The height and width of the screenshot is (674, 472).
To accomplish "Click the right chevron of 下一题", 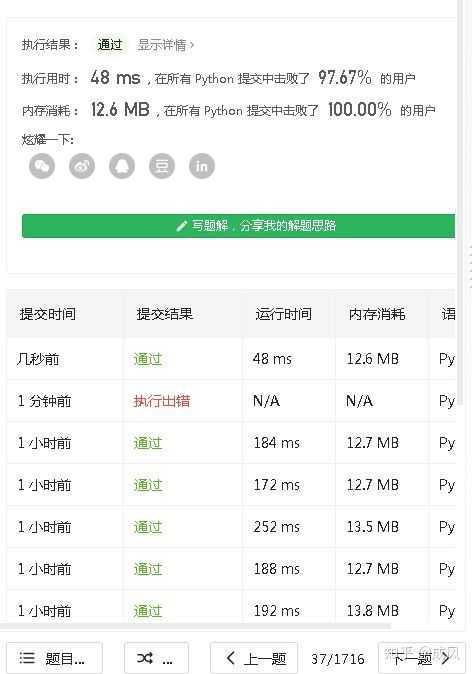I will 445,657.
